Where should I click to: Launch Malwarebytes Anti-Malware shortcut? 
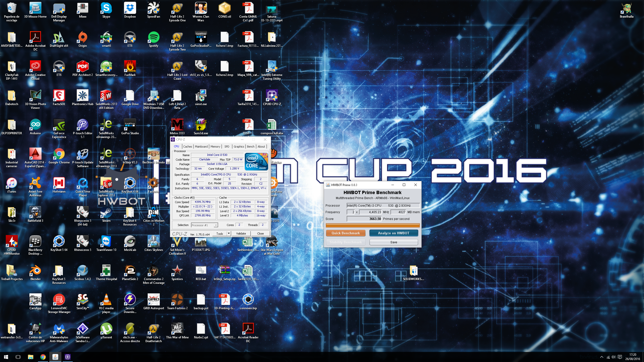[59, 333]
